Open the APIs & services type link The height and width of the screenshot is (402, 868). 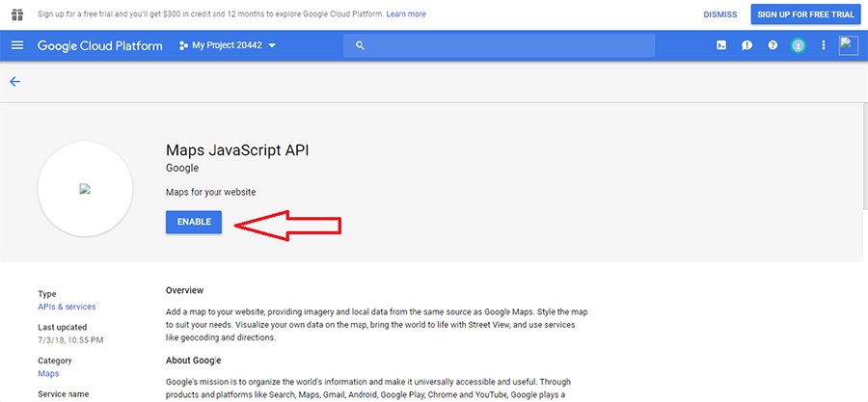(x=67, y=307)
